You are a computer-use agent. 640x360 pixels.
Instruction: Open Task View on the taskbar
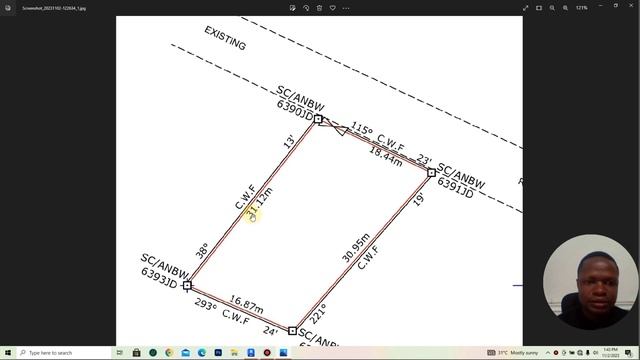click(x=120, y=353)
